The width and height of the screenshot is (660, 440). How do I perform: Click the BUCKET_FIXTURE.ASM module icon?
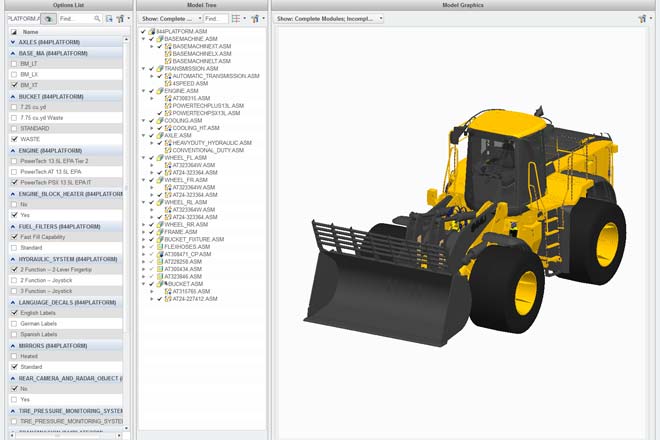click(x=160, y=239)
